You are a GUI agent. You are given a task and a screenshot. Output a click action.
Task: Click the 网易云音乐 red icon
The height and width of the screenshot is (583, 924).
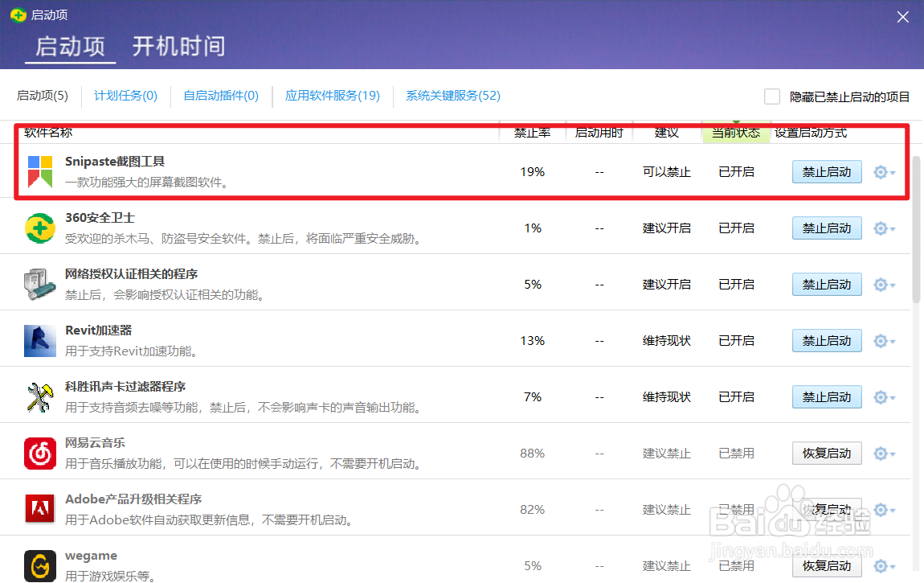[x=40, y=454]
